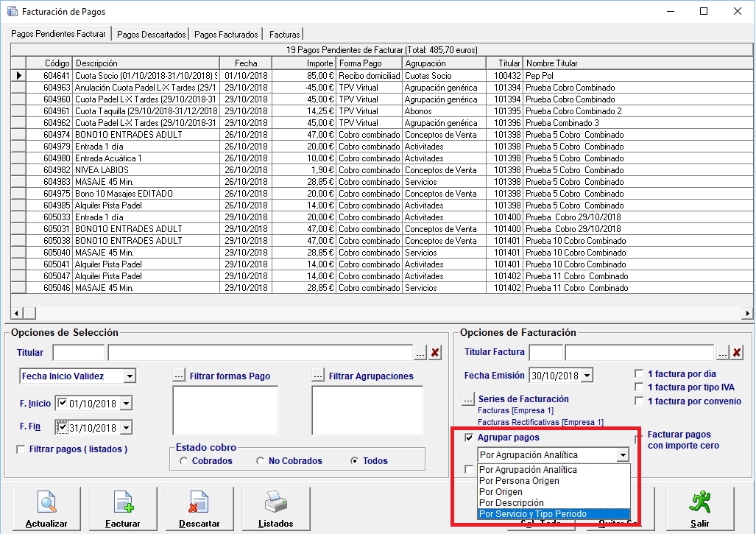Choose Por Persona Origen list option

[x=554, y=480]
